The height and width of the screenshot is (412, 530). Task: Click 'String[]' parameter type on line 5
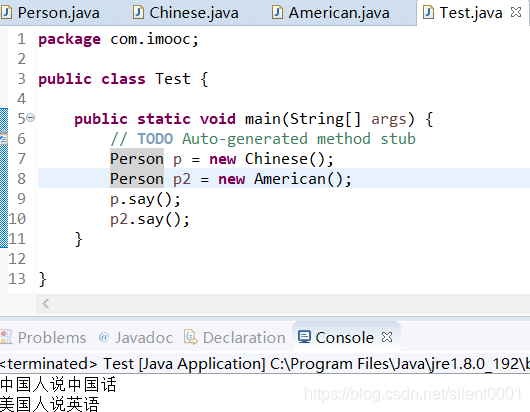(x=326, y=119)
